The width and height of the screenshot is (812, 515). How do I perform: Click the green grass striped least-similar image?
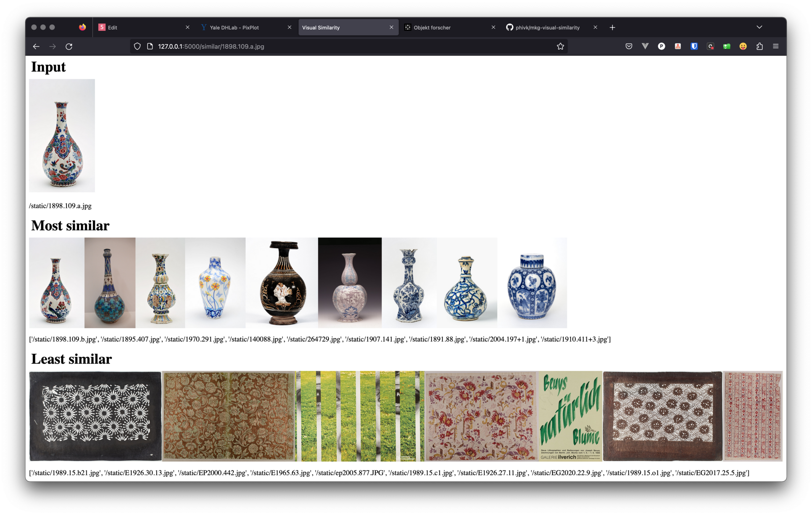pos(360,416)
